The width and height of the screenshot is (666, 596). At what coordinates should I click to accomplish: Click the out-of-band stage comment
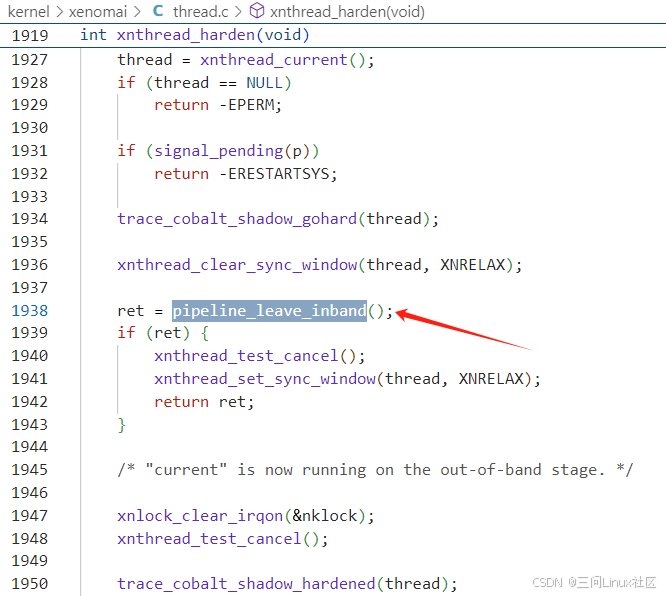(x=375, y=470)
